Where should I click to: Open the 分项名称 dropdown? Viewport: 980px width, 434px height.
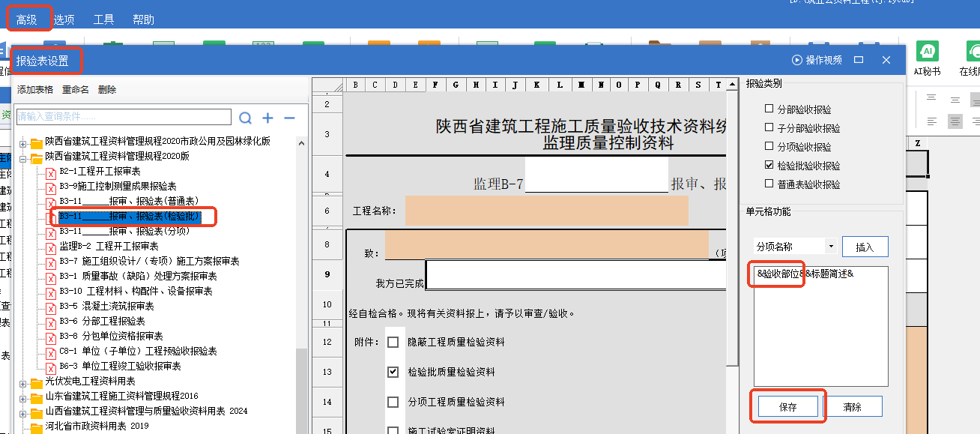830,247
